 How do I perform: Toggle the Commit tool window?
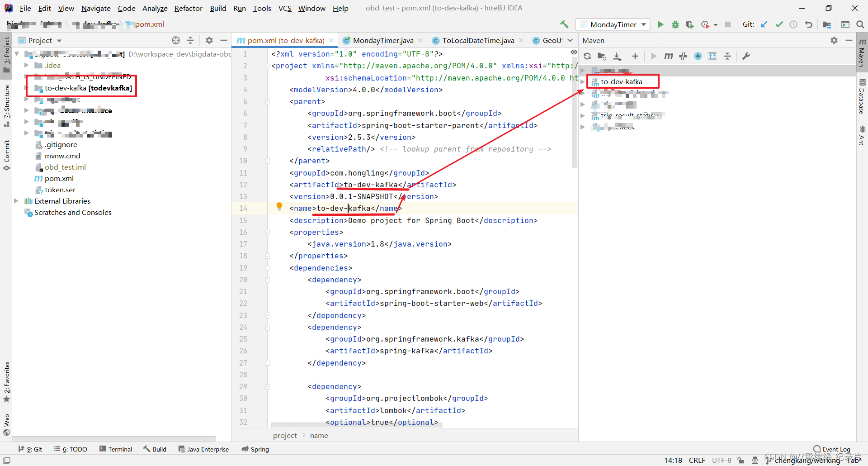tap(6, 155)
